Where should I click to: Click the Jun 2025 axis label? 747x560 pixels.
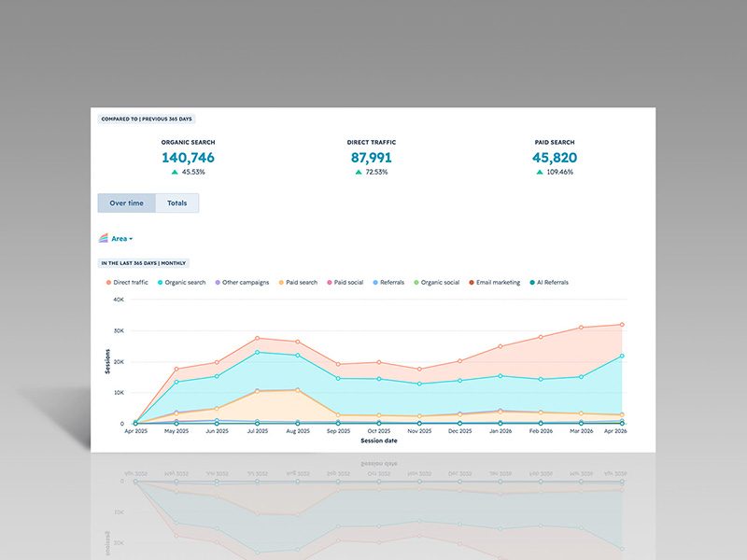217,431
